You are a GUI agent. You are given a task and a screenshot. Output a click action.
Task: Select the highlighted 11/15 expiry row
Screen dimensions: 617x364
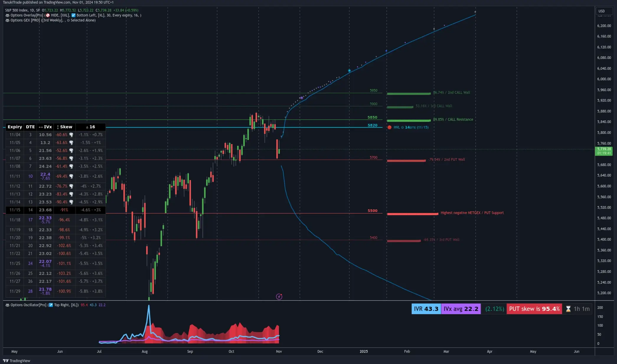(x=15, y=210)
